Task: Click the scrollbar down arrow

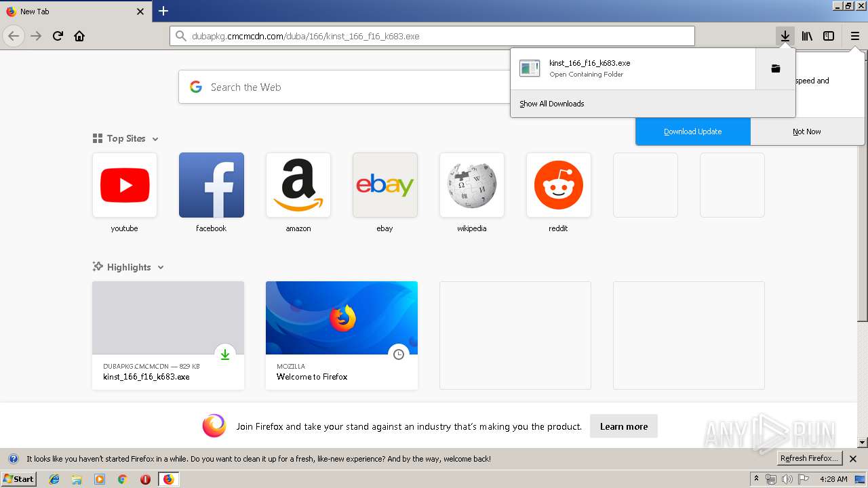Action: pyautogui.click(x=863, y=443)
